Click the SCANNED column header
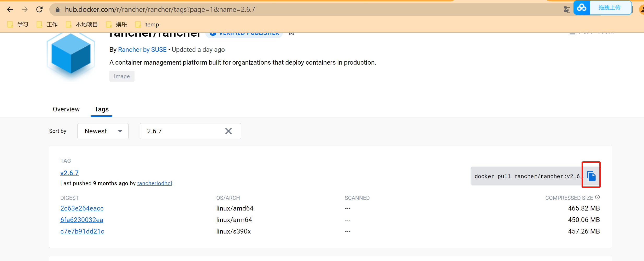Screen dimensions: 644x261 [x=357, y=198]
